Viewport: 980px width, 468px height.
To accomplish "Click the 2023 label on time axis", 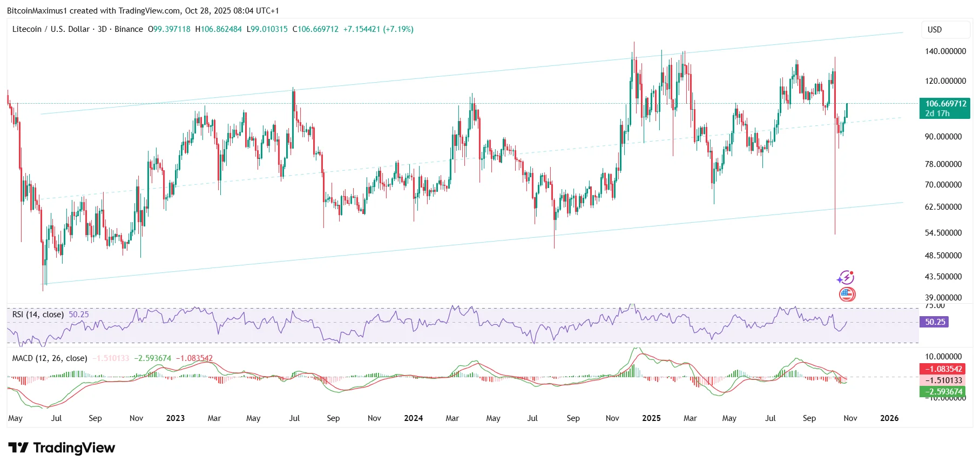I will (x=175, y=418).
